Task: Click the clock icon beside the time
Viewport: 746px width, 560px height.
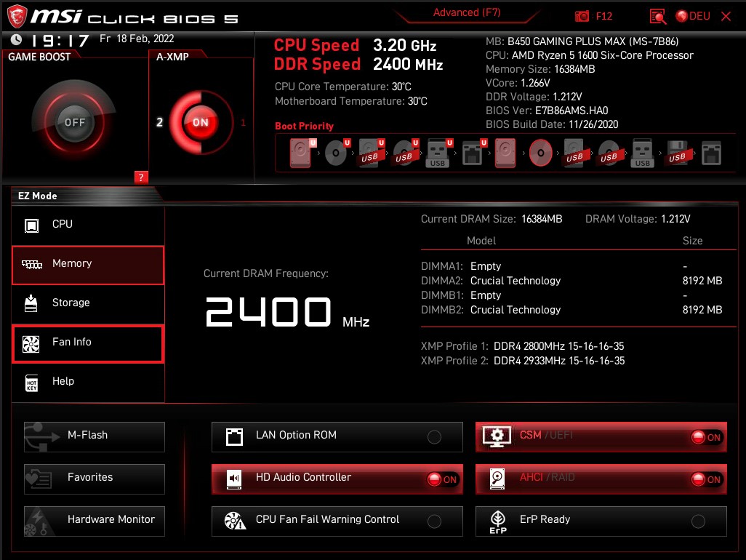Action: [x=16, y=39]
